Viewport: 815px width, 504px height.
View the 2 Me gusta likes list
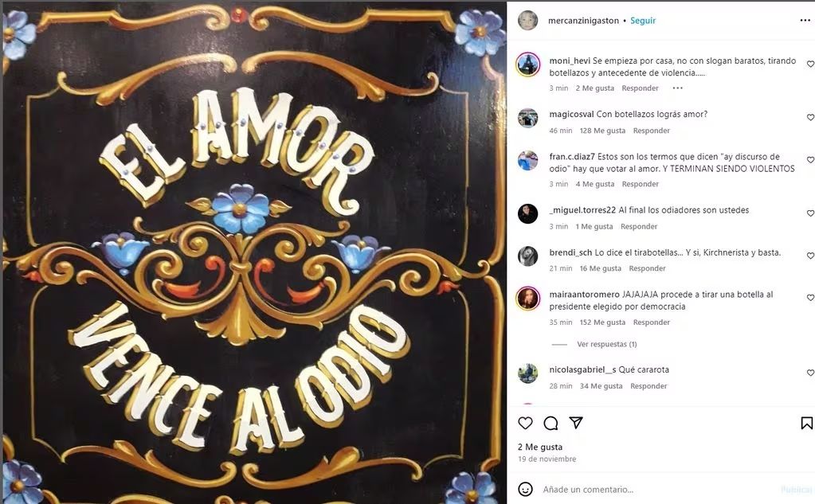540,447
